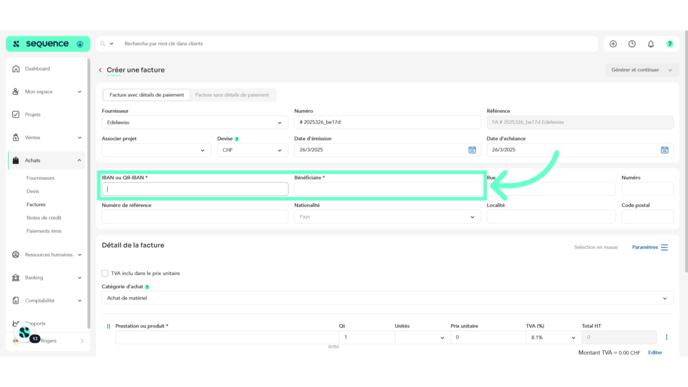This screenshot has height=387, width=688.
Task: Click the Paramètres link
Action: pyautogui.click(x=645, y=247)
